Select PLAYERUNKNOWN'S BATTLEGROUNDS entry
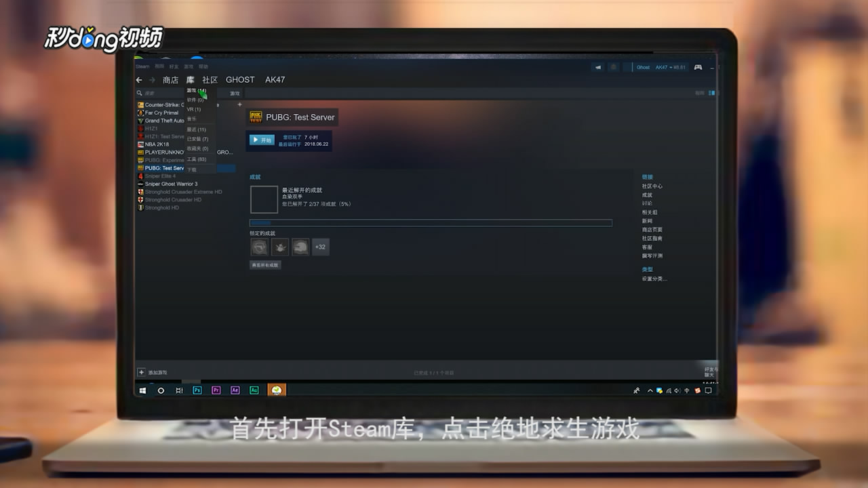This screenshot has height=488, width=868. [x=185, y=152]
